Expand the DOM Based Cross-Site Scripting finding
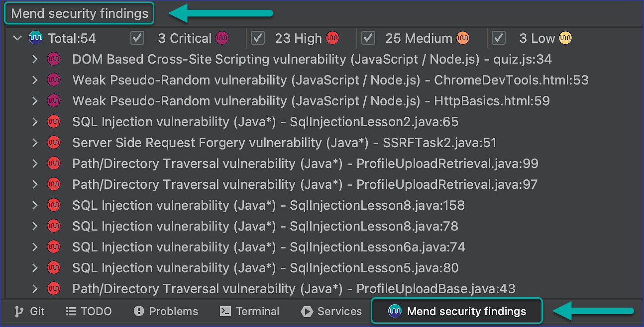This screenshot has width=644, height=327. [x=34, y=59]
